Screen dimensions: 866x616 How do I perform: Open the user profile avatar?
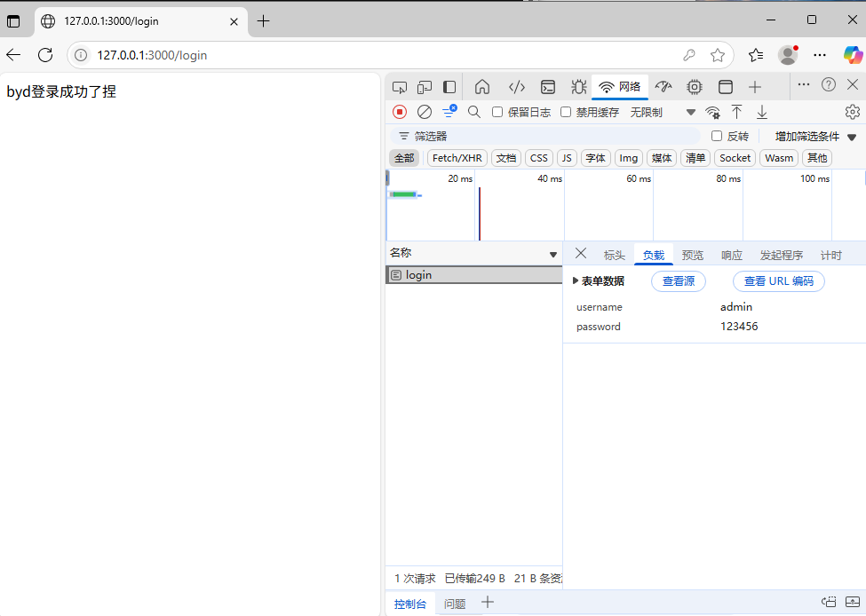pyautogui.click(x=788, y=55)
